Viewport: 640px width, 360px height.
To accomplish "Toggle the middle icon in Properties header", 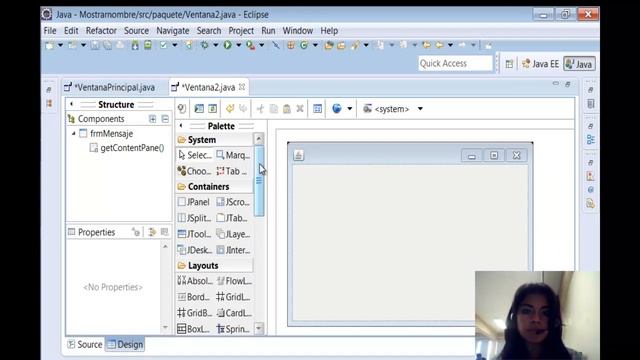I will [152, 232].
